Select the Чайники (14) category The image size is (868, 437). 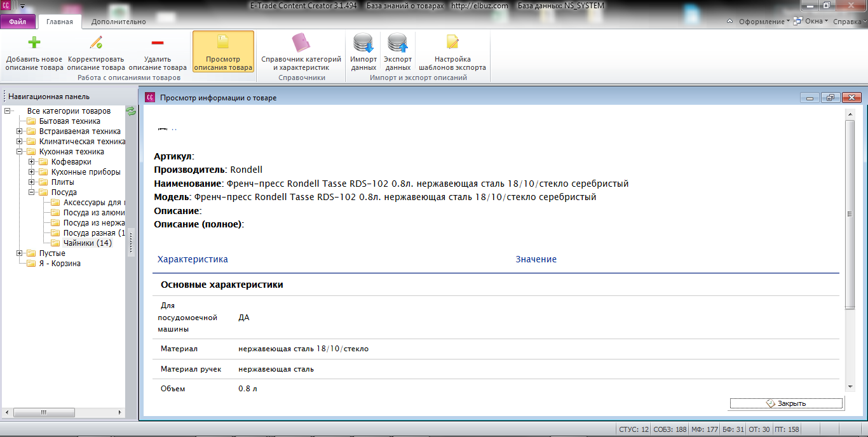(88, 243)
